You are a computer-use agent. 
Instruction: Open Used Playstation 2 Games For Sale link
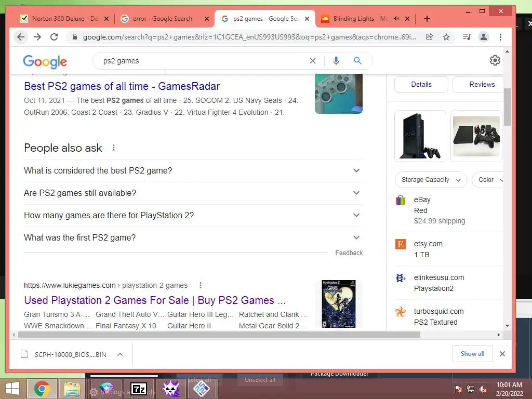pos(155,300)
